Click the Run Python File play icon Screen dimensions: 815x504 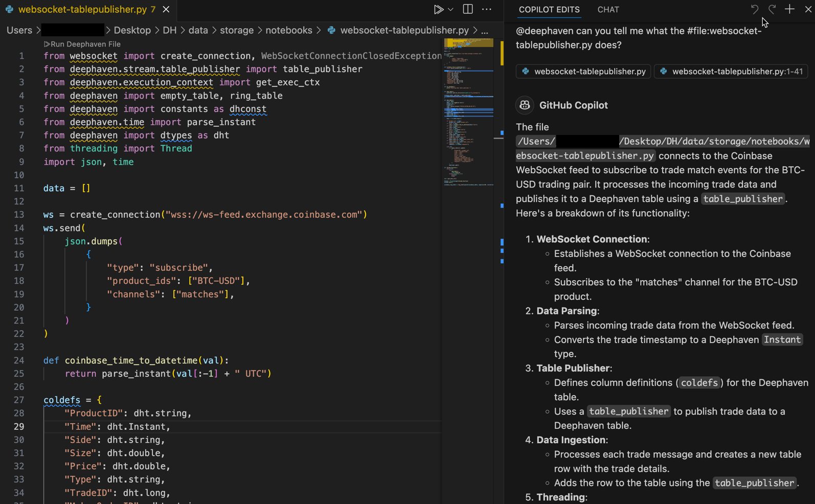tap(438, 10)
